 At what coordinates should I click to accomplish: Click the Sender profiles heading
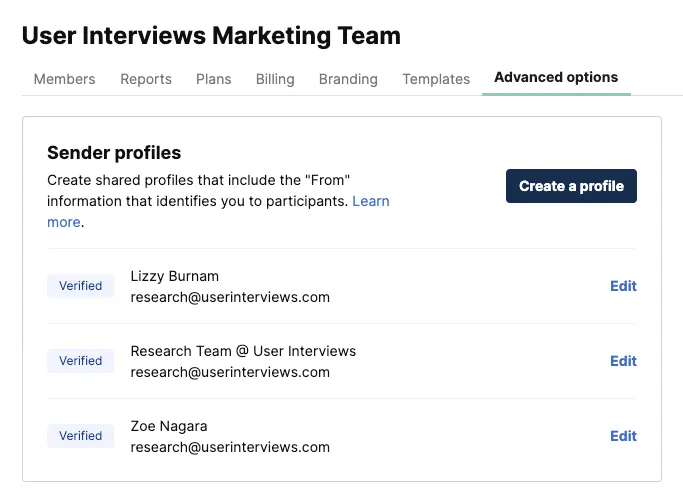click(x=114, y=153)
